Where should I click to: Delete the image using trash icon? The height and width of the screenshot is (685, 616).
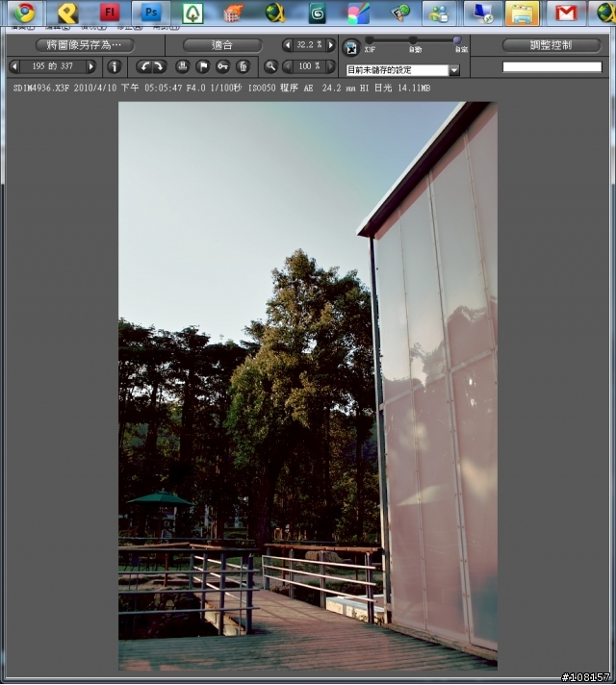tap(244, 66)
